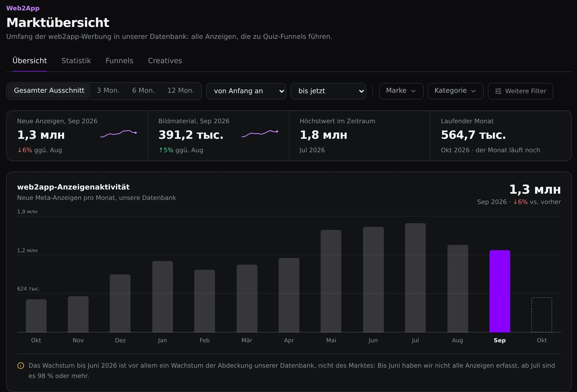Image resolution: width=577 pixels, height=392 pixels.
Task: Select the 3 Mon. time range
Action: pyautogui.click(x=108, y=91)
